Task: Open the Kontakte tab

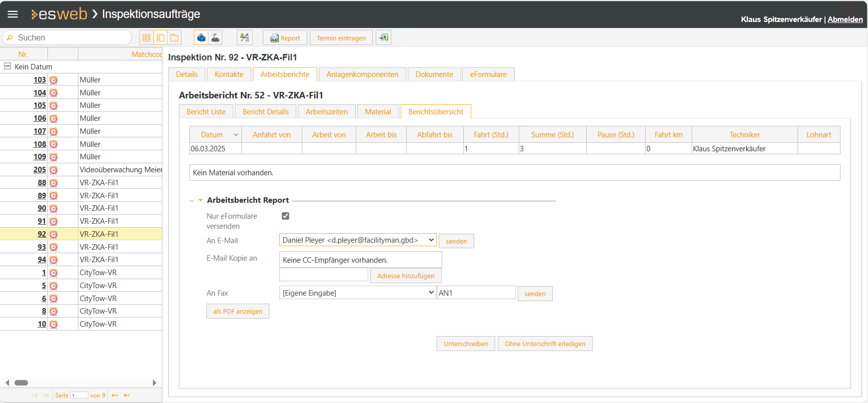Action: [229, 74]
